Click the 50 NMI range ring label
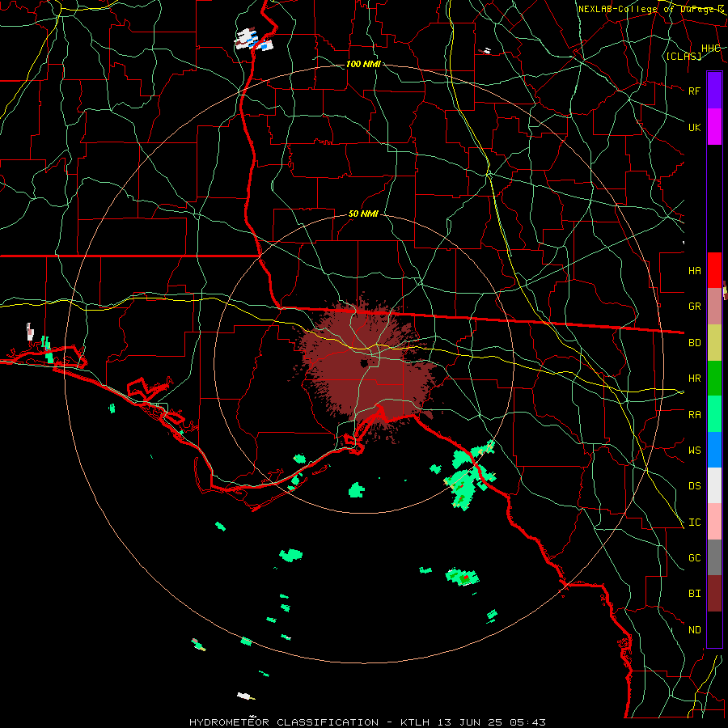 pos(363,214)
